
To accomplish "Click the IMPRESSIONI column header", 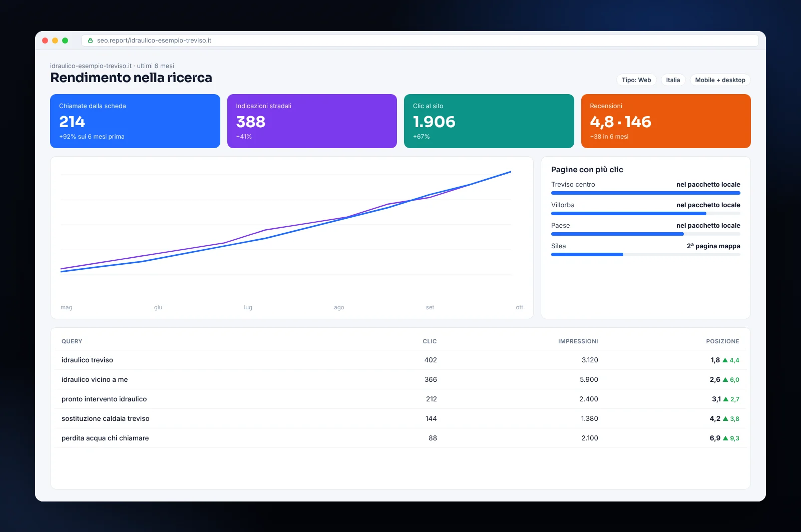I will click(x=578, y=341).
